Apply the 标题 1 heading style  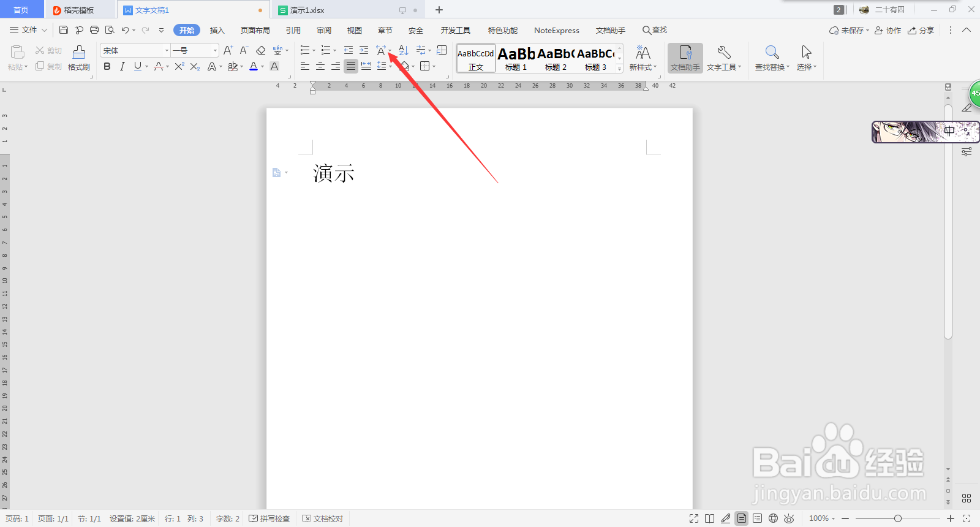(516, 59)
